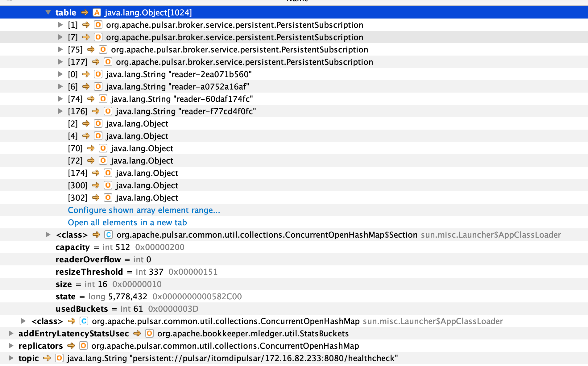Select the [72] java.lang.Object row
Image resolution: width=588 pixels, height=366 pixels.
pos(294,161)
